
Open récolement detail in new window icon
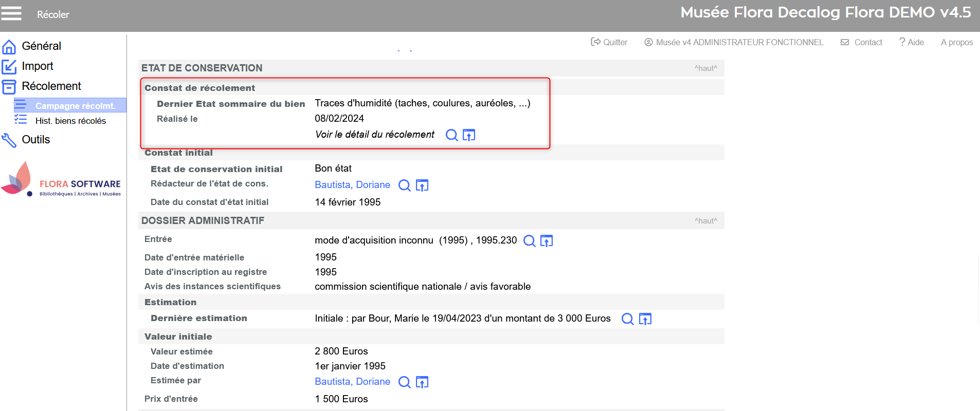468,135
